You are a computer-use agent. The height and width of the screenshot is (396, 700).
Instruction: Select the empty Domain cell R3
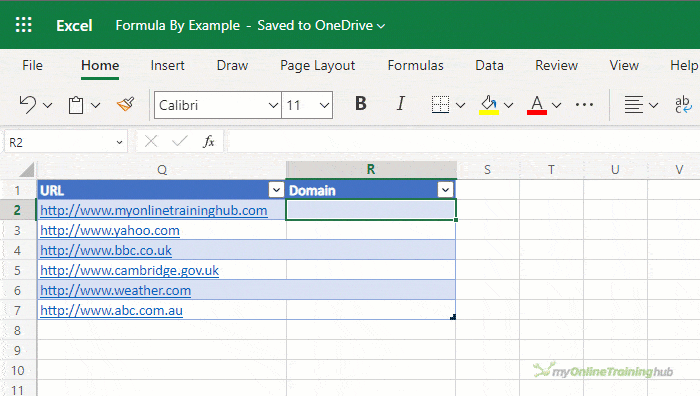[x=371, y=230]
